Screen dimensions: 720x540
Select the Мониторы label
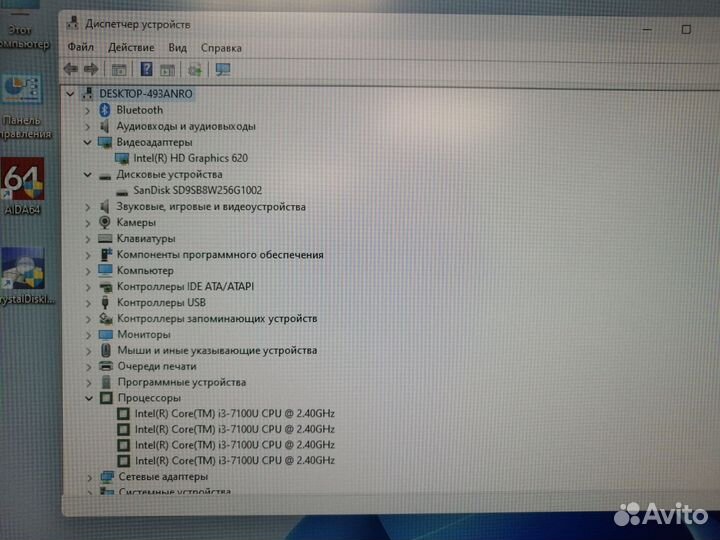144,334
